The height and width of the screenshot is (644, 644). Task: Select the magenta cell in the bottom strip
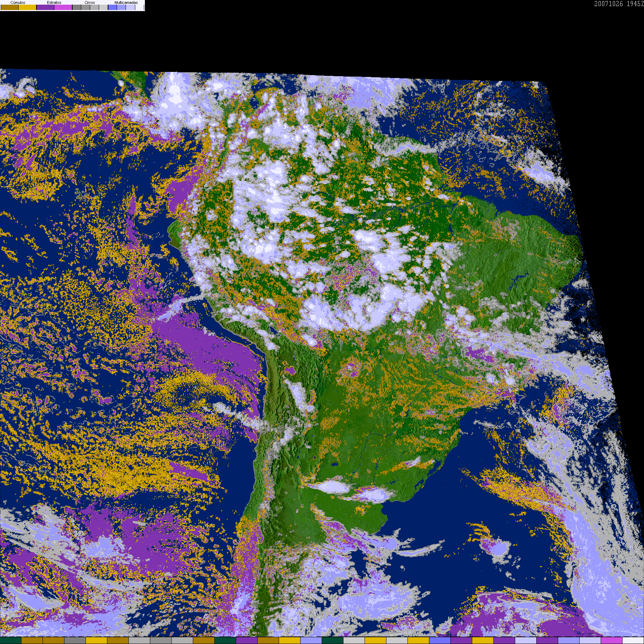pos(611,640)
